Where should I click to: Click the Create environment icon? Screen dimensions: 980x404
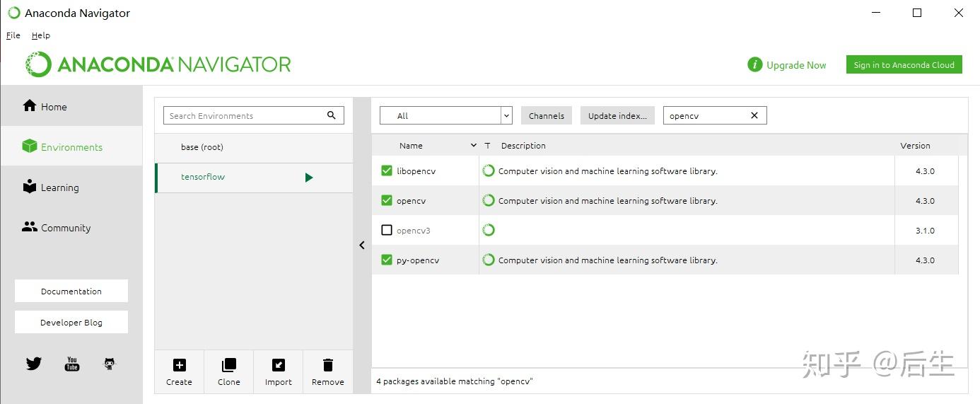coord(179,365)
